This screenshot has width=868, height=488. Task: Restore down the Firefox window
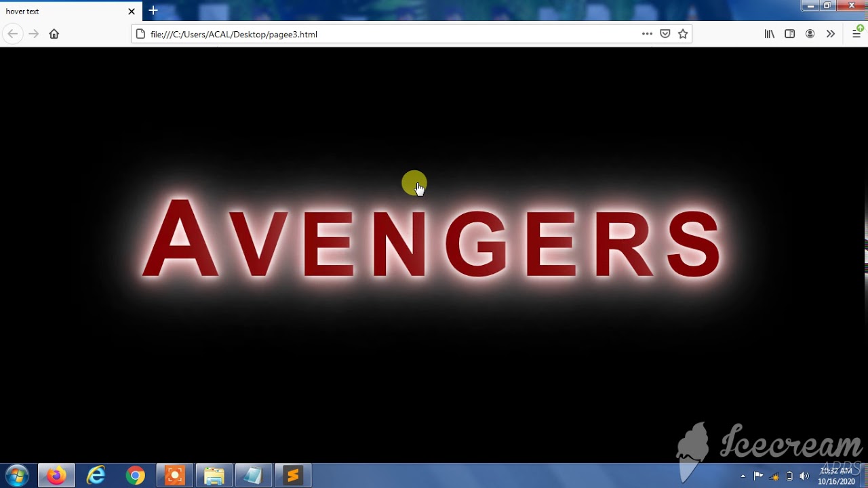(827, 5)
